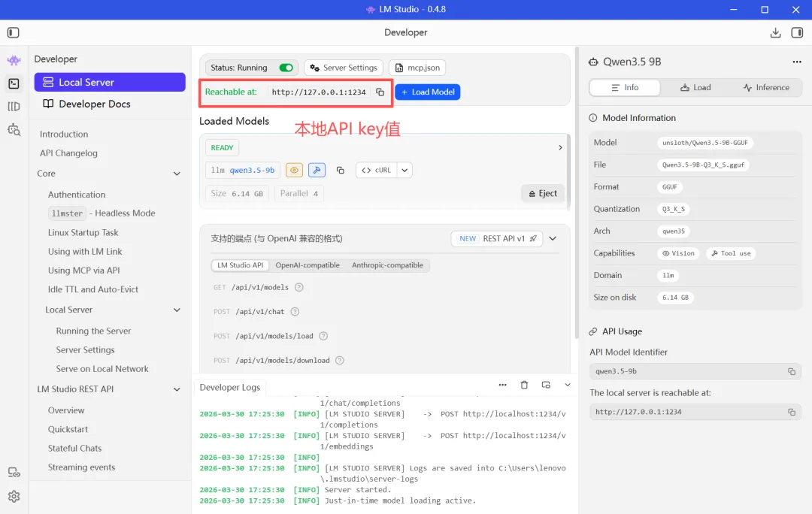Open the Authentication docs page
812x514 pixels.
(x=77, y=195)
